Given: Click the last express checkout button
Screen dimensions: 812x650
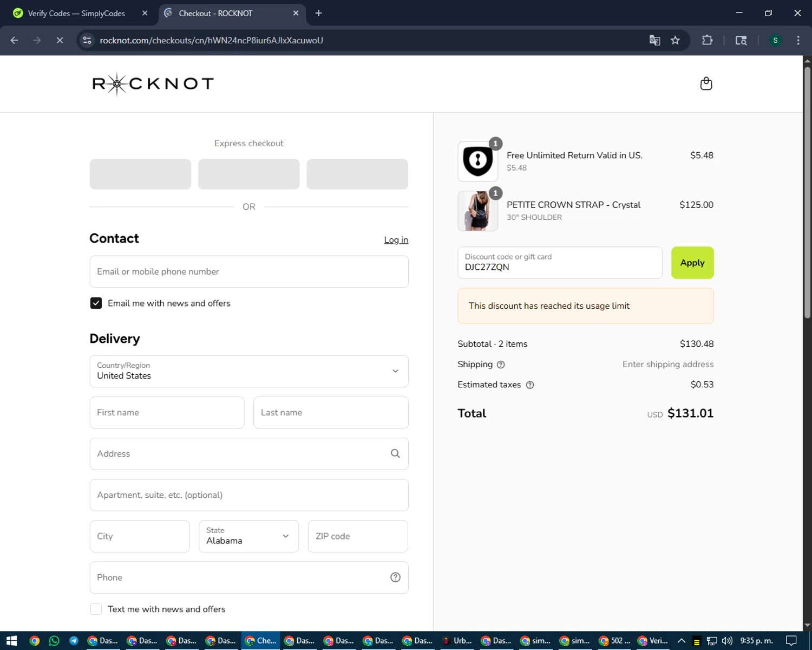Looking at the screenshot, I should pos(357,174).
